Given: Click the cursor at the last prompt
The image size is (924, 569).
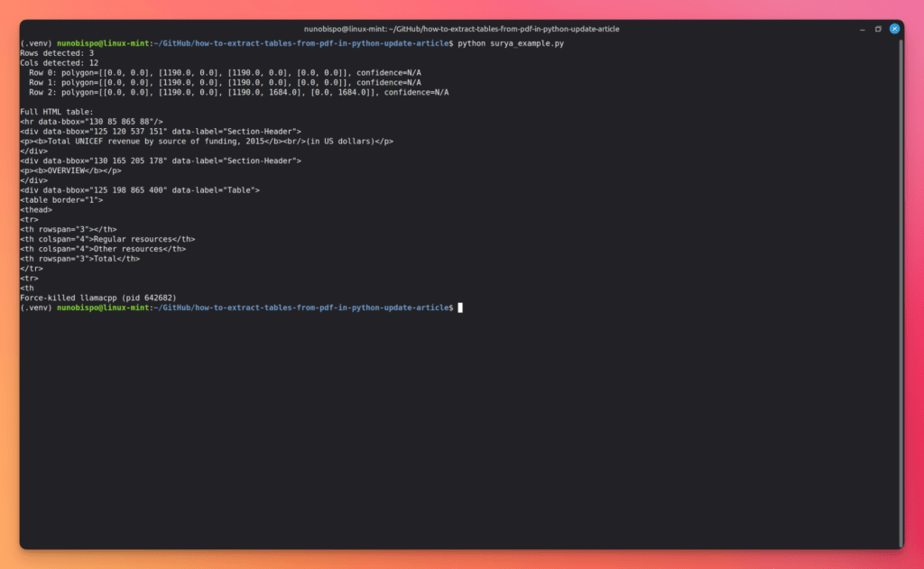Looking at the screenshot, I should coord(460,307).
